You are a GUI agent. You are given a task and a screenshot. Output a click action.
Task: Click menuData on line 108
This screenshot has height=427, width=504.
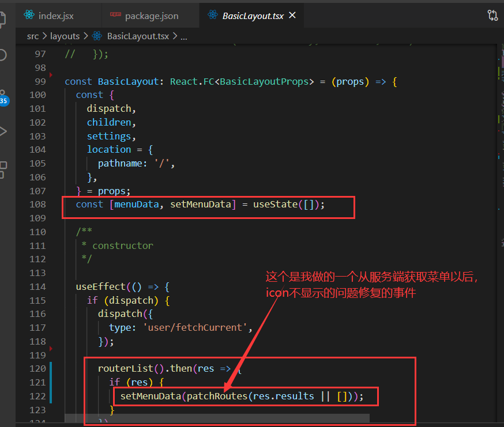pos(137,205)
